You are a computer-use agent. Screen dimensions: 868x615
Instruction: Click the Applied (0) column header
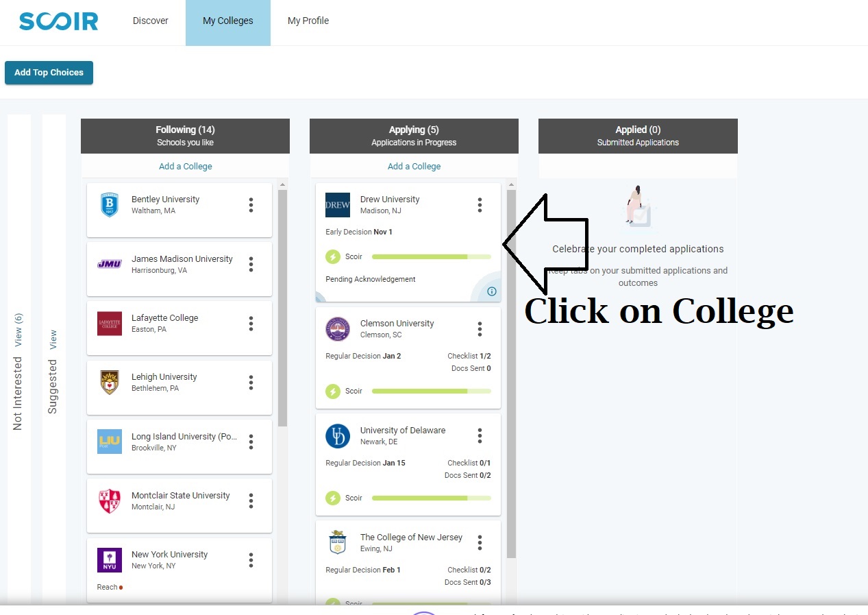tap(638, 136)
